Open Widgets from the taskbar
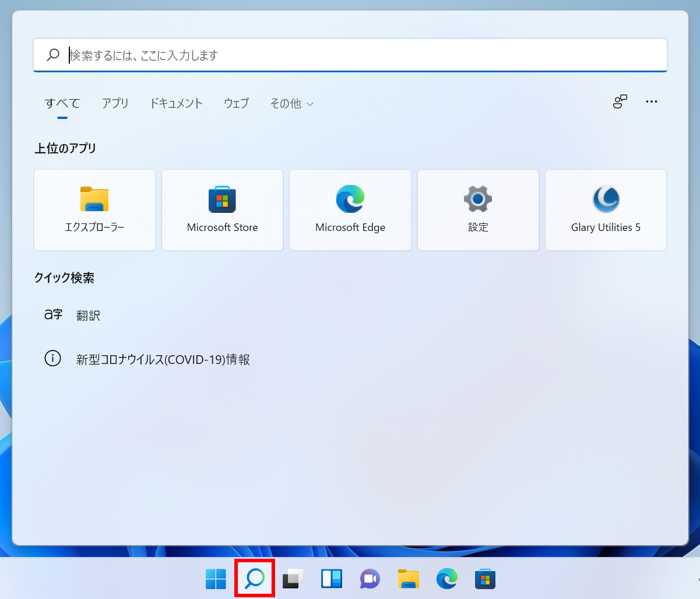700x599 pixels. click(332, 579)
